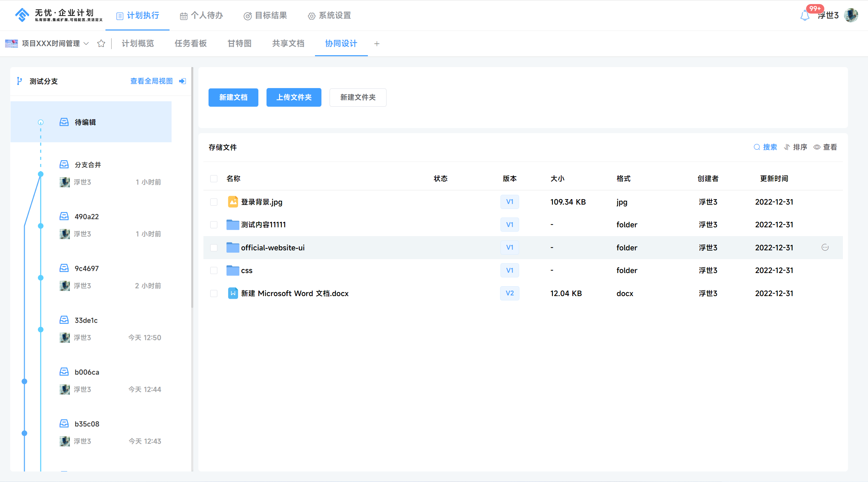Check the box for 测试内容11111 folder
The height and width of the screenshot is (482, 868).
coord(214,225)
